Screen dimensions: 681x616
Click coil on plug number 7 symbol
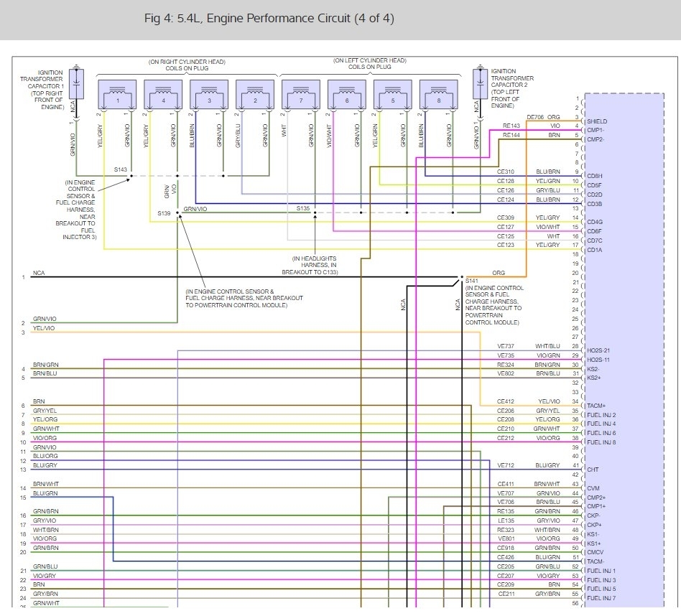pos(301,94)
